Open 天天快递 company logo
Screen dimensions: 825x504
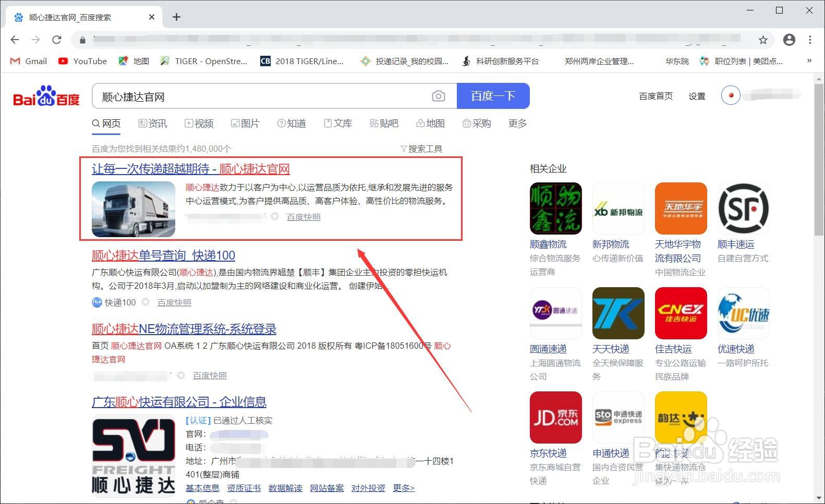(x=618, y=313)
